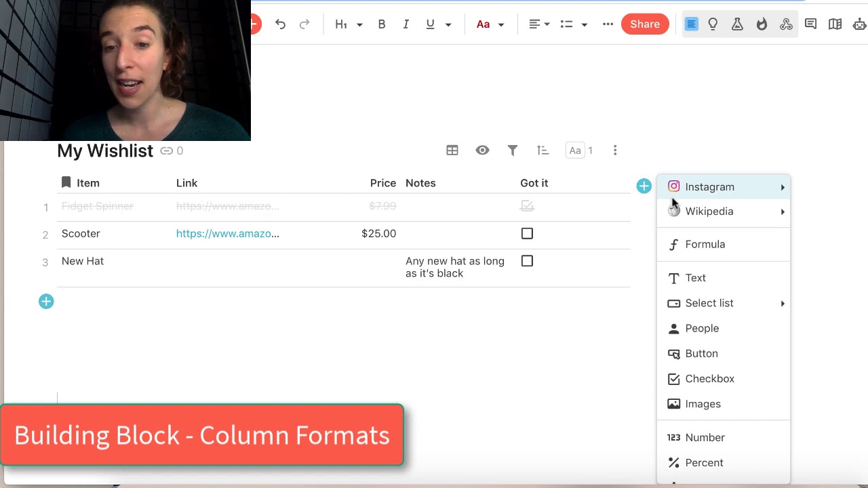Open the Scooter Amazon link
868x488 pixels.
click(x=228, y=234)
